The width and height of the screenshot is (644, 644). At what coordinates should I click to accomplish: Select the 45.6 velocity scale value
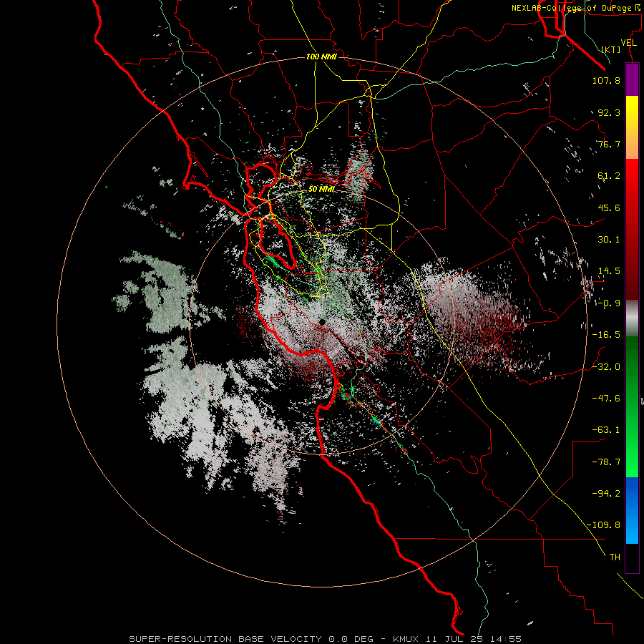[609, 208]
